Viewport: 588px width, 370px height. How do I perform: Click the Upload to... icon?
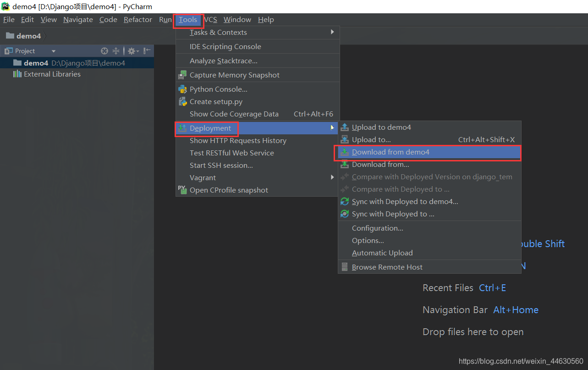coord(345,139)
